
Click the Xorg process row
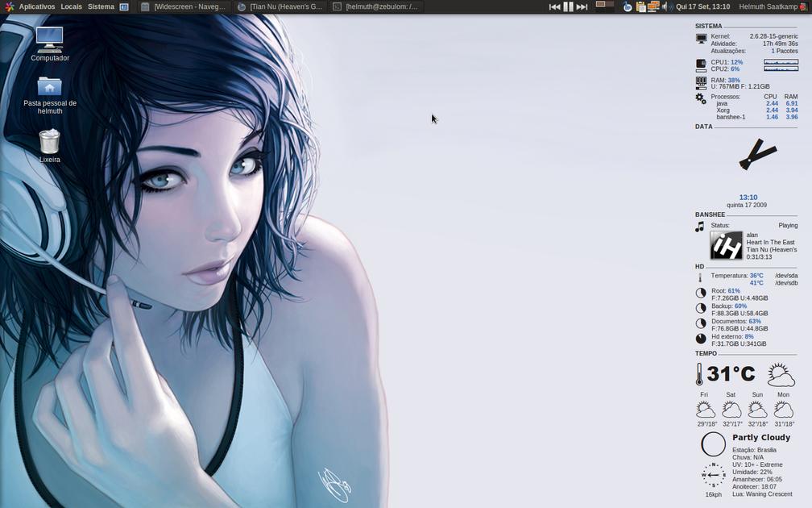757,110
